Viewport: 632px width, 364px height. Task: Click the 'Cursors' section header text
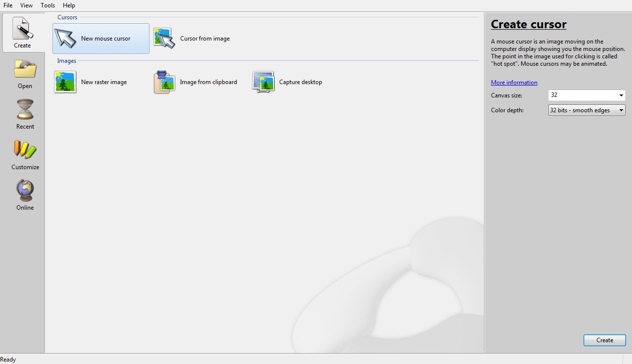tap(67, 17)
